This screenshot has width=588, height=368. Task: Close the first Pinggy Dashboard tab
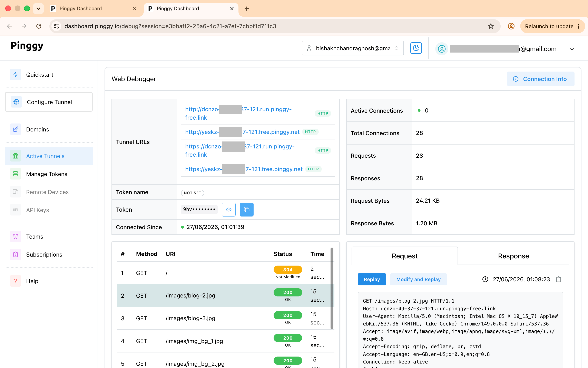[x=135, y=9]
